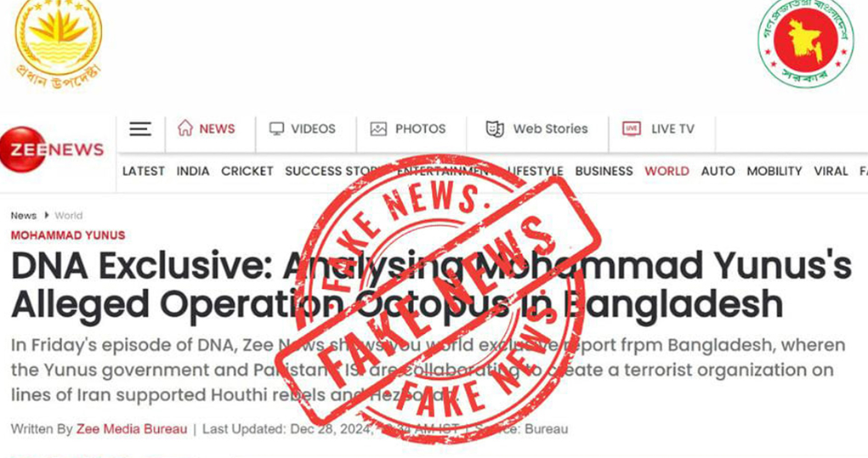Viewport: 868px width, 458px height.
Task: Click the MOHAMMAD YUNUS topic tag
Action: tap(68, 235)
